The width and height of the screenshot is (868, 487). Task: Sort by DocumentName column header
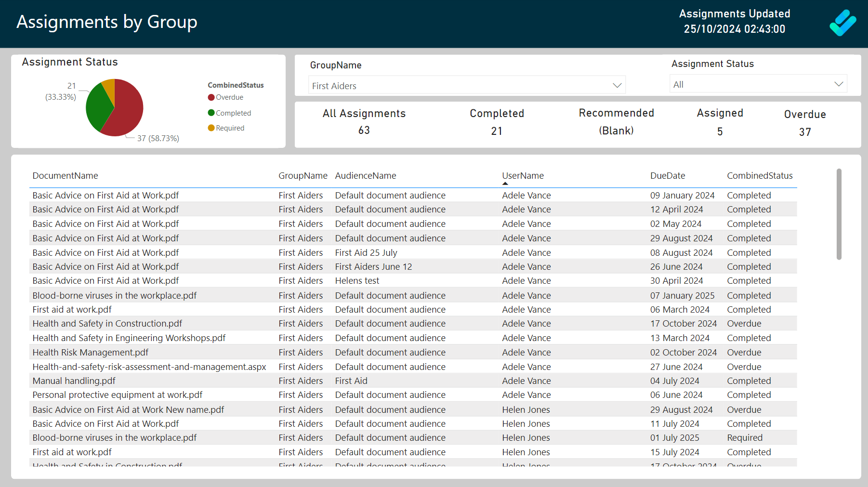click(65, 176)
